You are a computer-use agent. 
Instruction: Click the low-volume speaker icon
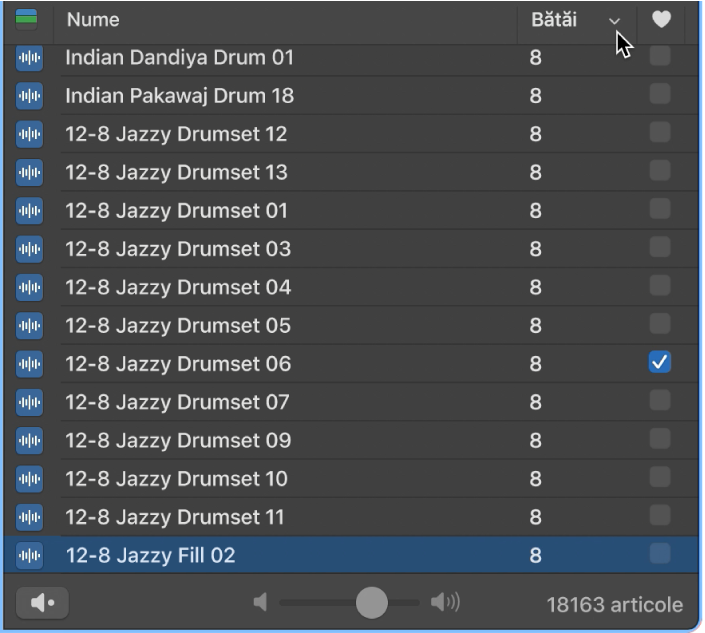point(261,602)
